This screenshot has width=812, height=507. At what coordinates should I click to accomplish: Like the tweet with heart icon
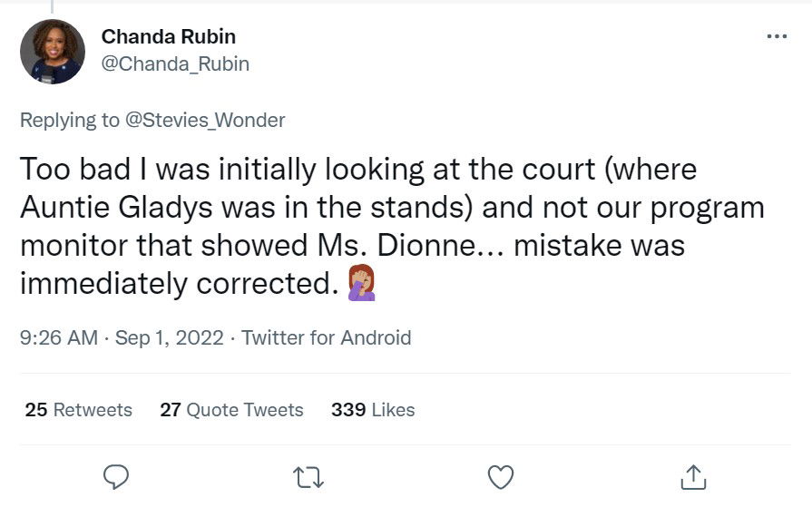pos(501,475)
